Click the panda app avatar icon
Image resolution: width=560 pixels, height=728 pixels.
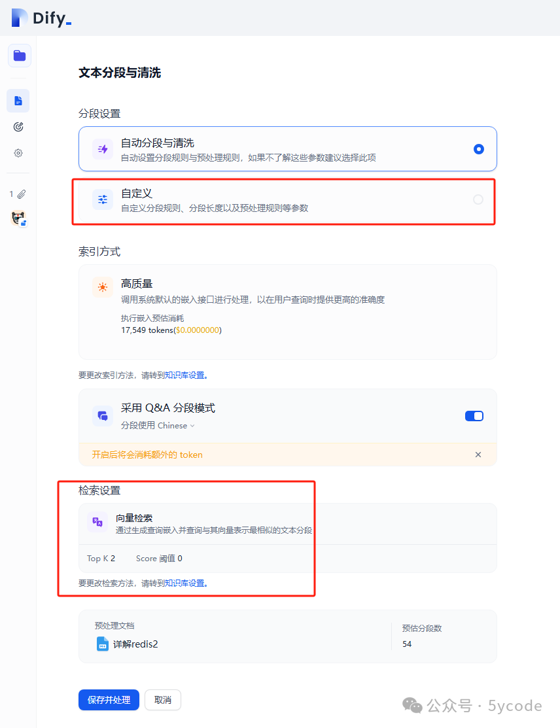pos(18,218)
